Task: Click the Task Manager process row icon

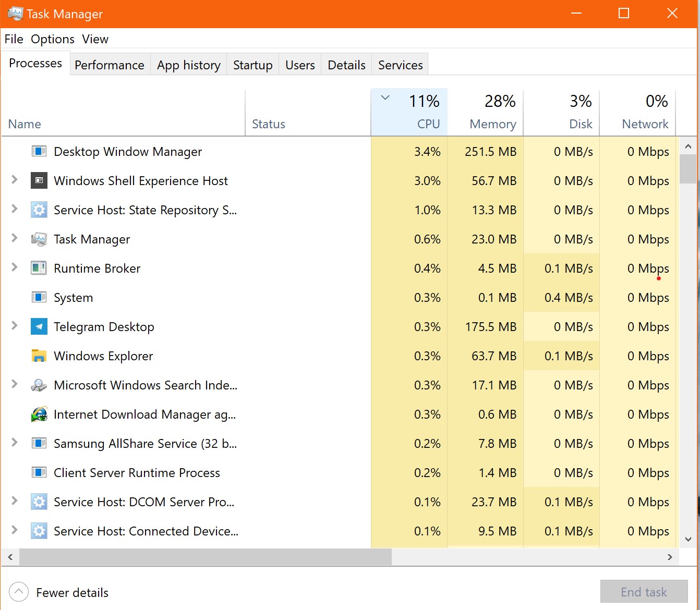Action: pos(39,239)
